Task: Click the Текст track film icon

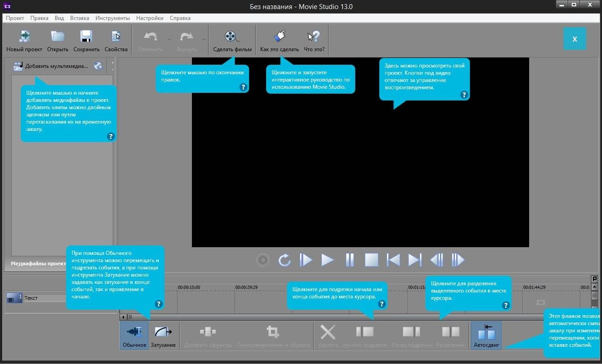Action: 14,298
